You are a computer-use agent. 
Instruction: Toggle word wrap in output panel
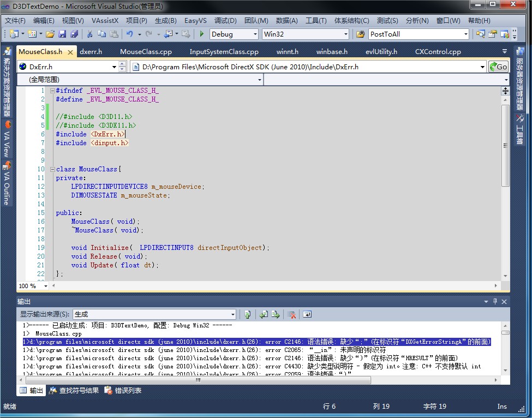click(307, 314)
